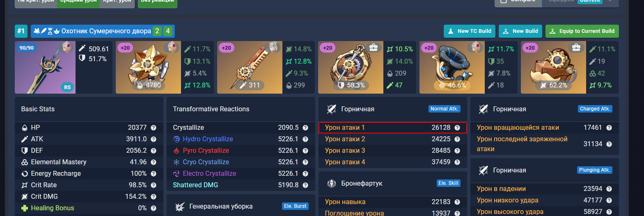
Task: Click the Охотник Сумеречного двора set badge
Action: 103,31
